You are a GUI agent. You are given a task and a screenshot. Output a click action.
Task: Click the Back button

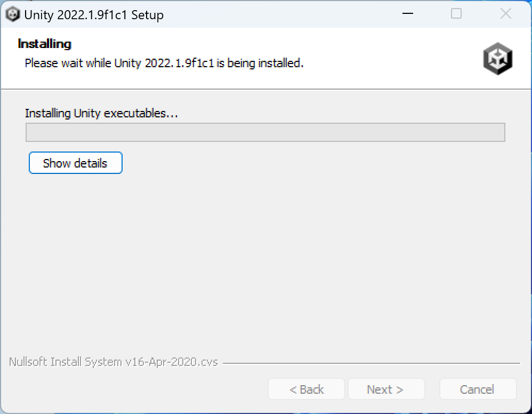(306, 389)
